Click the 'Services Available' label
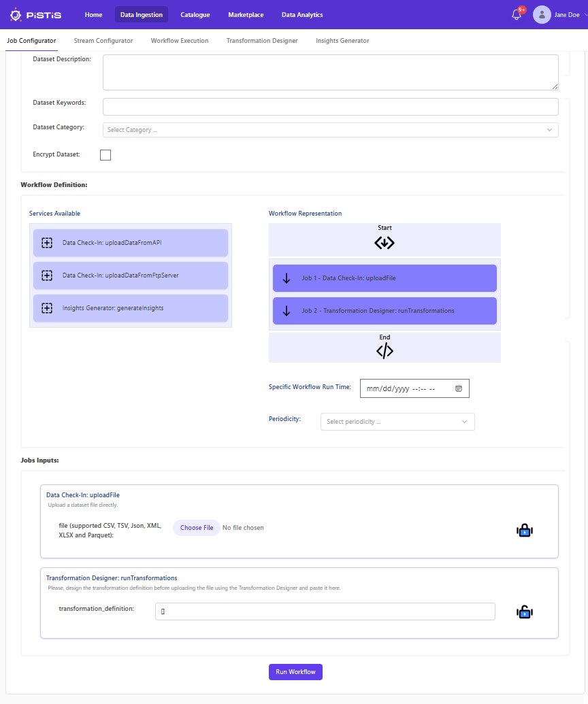Screen dimensions: 588x704 (x=55, y=214)
